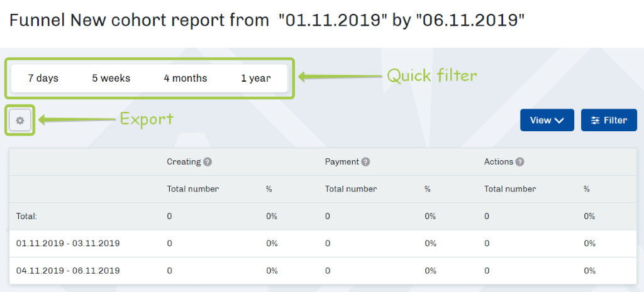Switch to the 1 year quick filter
The image size is (644, 292).
coord(256,78)
